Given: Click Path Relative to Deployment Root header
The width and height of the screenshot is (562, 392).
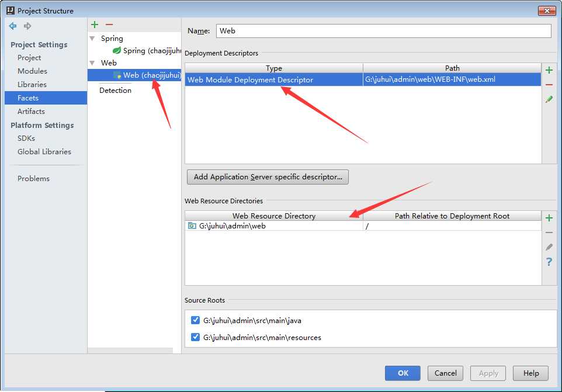Looking at the screenshot, I should 452,216.
